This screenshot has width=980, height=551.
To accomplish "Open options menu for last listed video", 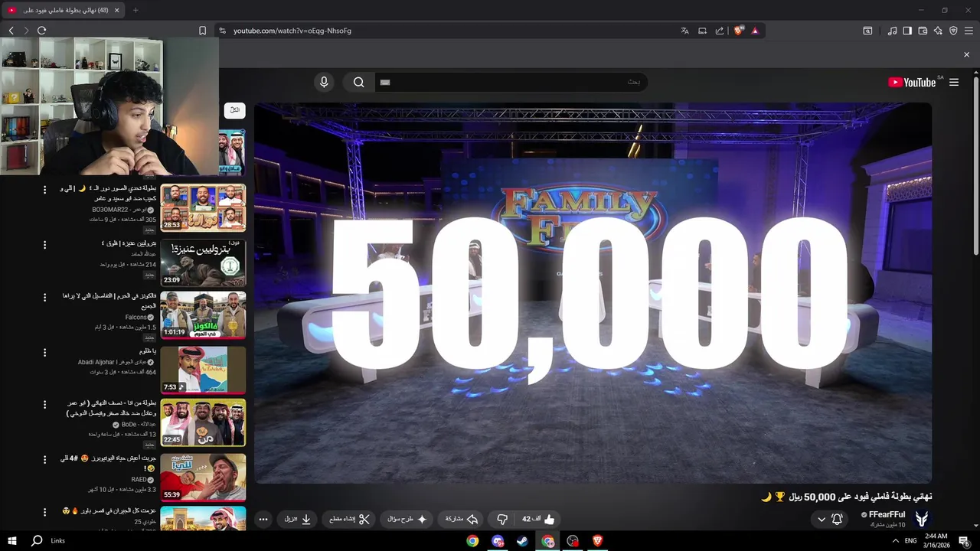I will (44, 511).
